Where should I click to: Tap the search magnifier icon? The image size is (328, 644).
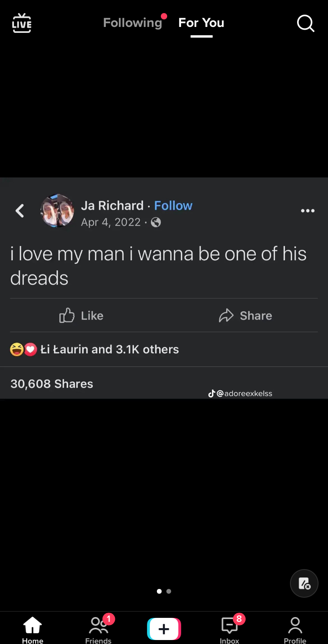click(x=305, y=23)
